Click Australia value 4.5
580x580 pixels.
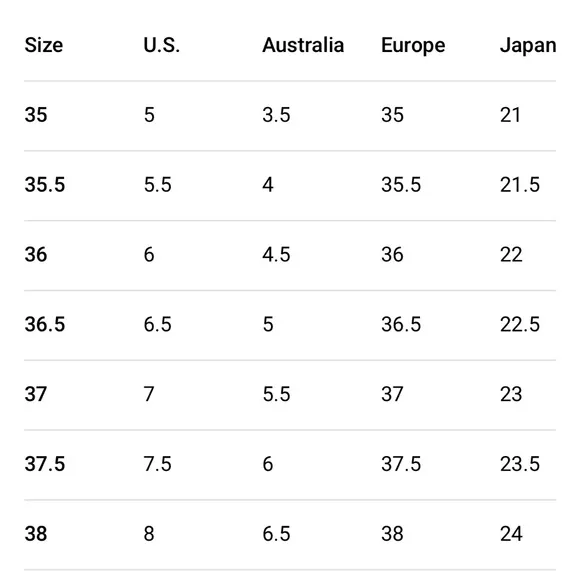pyautogui.click(x=276, y=254)
